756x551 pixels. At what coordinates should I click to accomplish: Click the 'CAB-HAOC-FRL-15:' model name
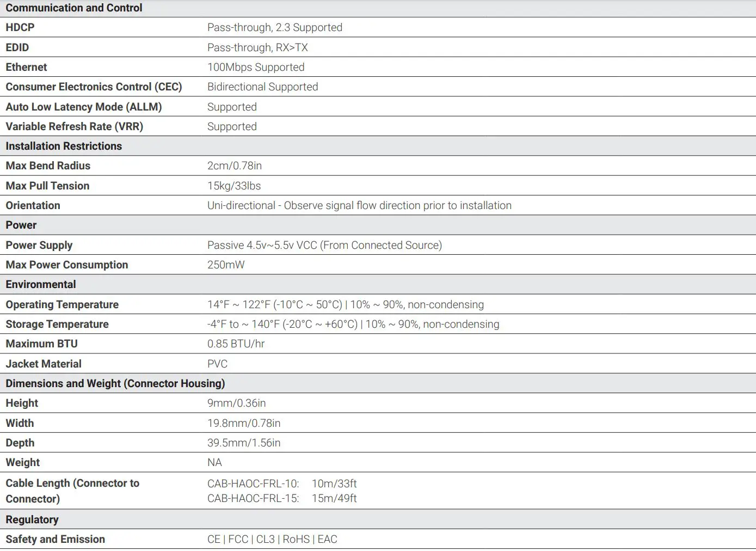pyautogui.click(x=253, y=498)
